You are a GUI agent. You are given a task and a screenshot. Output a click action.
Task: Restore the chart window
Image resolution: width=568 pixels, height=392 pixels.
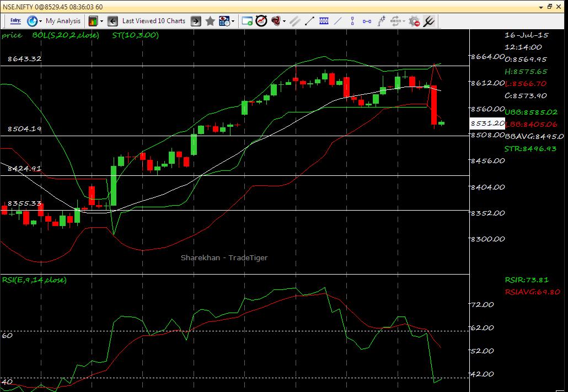(550, 7)
